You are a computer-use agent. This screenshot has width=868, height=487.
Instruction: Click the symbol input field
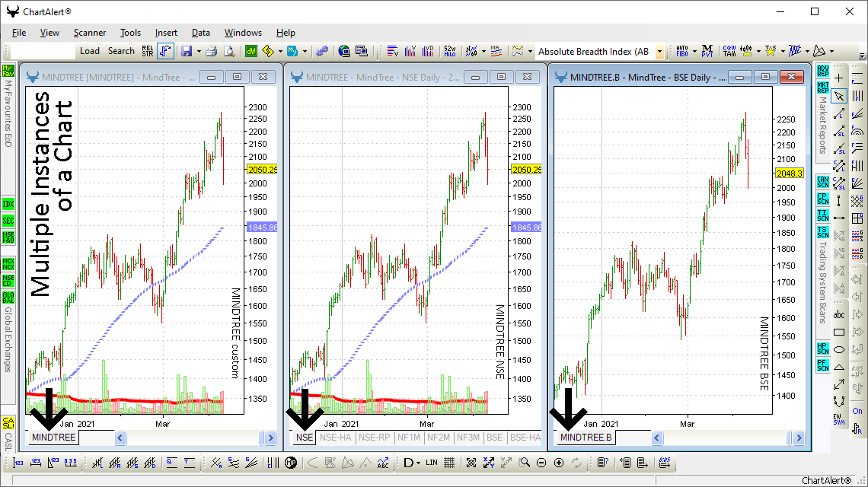[x=43, y=51]
